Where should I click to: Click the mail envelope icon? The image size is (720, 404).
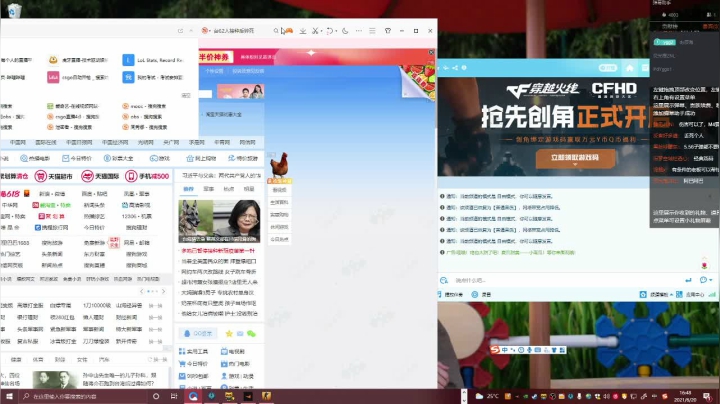click(x=240, y=334)
